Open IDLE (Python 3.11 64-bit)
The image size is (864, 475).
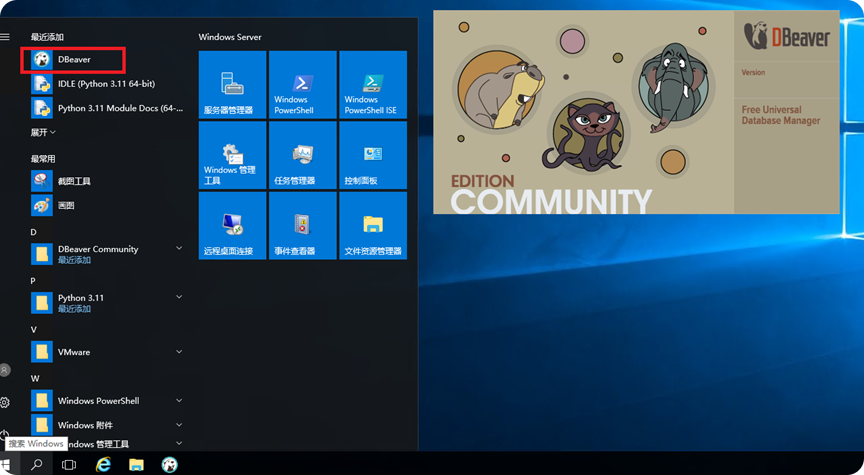tap(105, 84)
